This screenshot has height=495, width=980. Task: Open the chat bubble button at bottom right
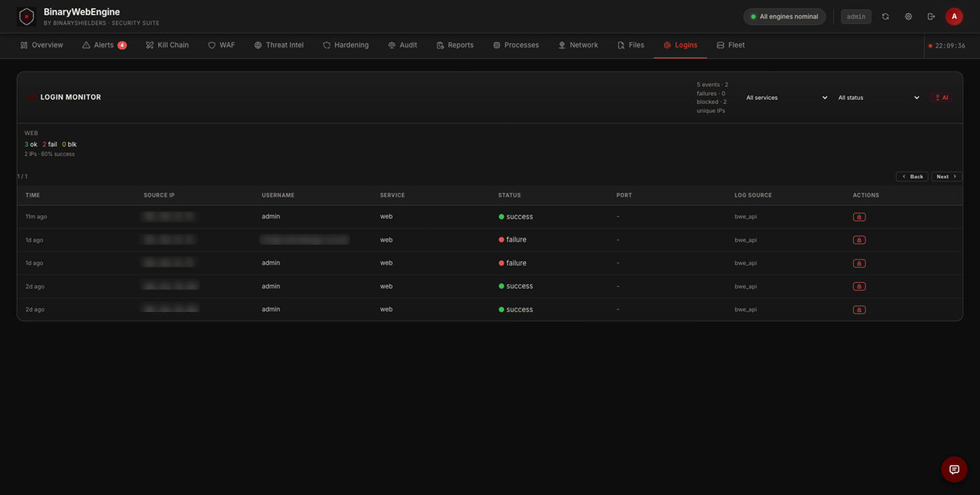pyautogui.click(x=954, y=469)
